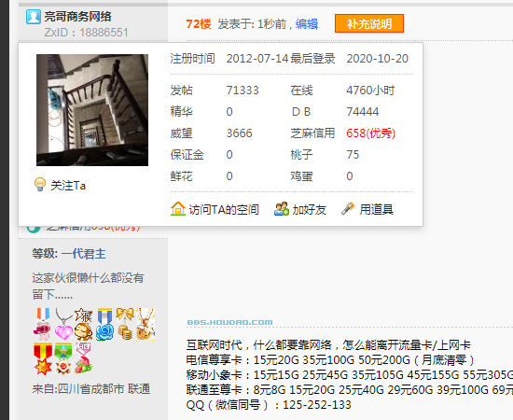Click the 在线 value 4760小时
Image resolution: width=513 pixels, height=420 pixels.
point(370,90)
